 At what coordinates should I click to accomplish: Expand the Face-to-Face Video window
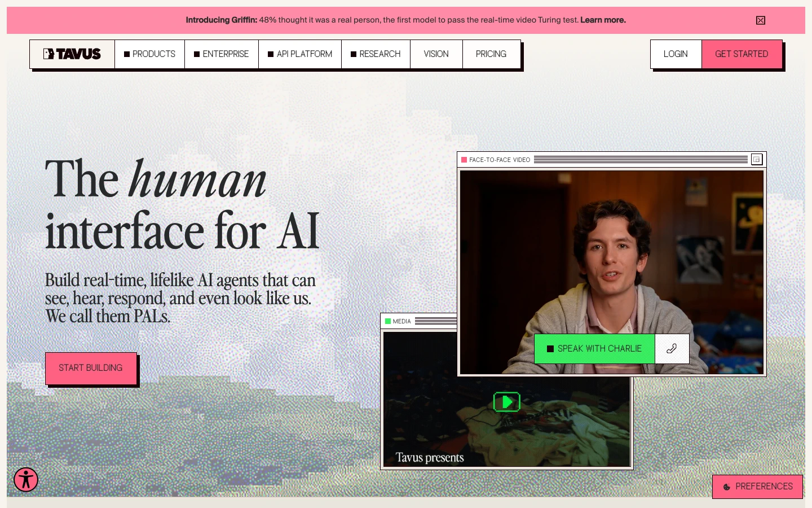[x=757, y=160]
